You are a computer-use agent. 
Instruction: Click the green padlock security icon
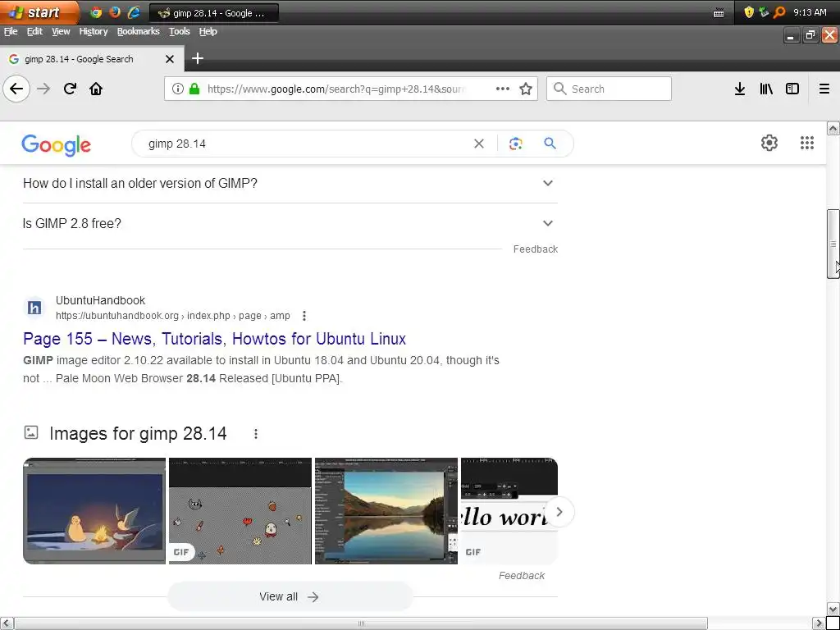(194, 89)
